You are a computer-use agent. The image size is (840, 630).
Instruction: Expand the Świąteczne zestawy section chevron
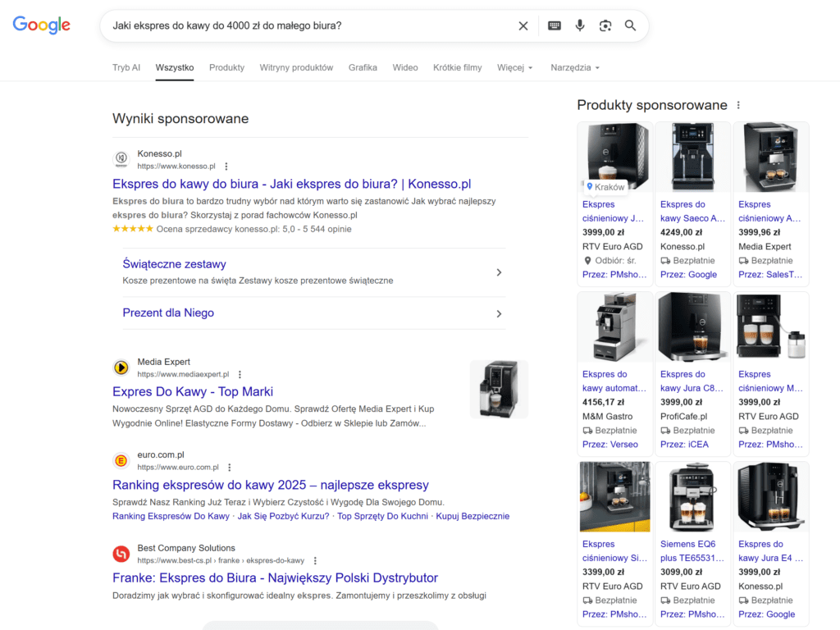click(499, 272)
